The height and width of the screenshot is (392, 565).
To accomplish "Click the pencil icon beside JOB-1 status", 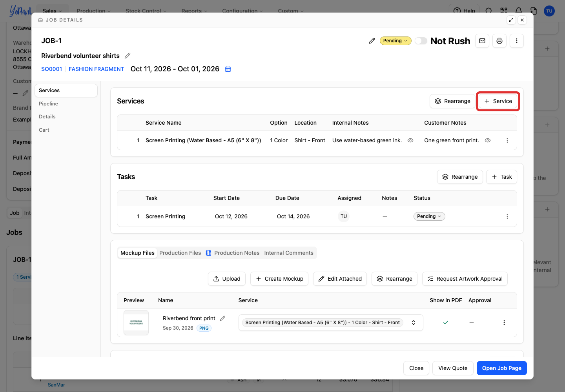I will click(372, 41).
